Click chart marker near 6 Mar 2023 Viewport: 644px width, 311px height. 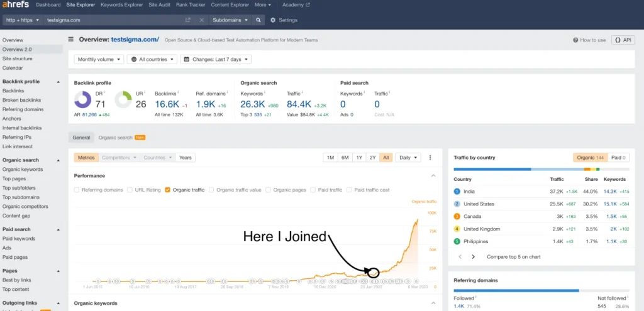pos(416,281)
